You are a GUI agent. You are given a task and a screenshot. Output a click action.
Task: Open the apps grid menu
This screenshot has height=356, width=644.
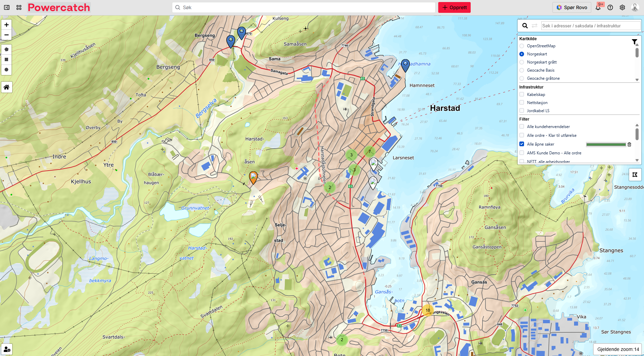point(19,7)
